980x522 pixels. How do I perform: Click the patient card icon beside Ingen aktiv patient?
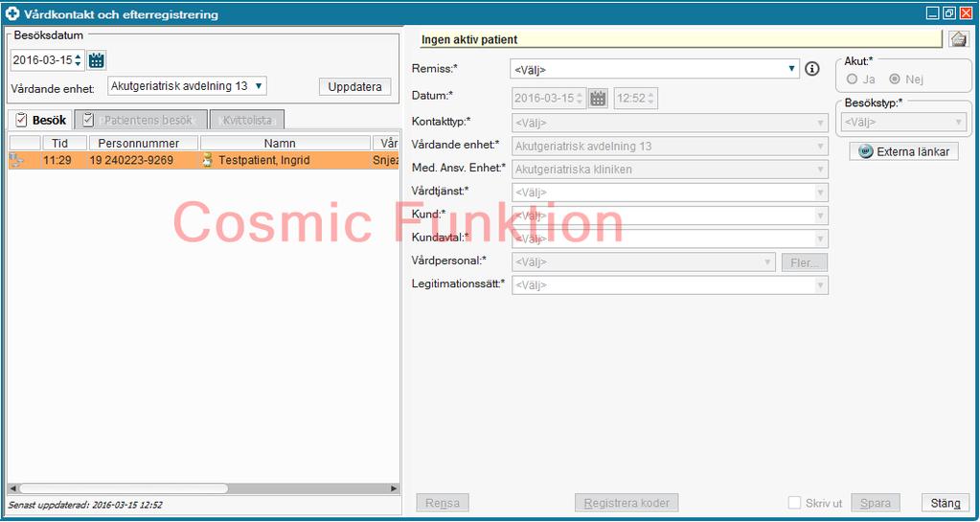coord(958,39)
